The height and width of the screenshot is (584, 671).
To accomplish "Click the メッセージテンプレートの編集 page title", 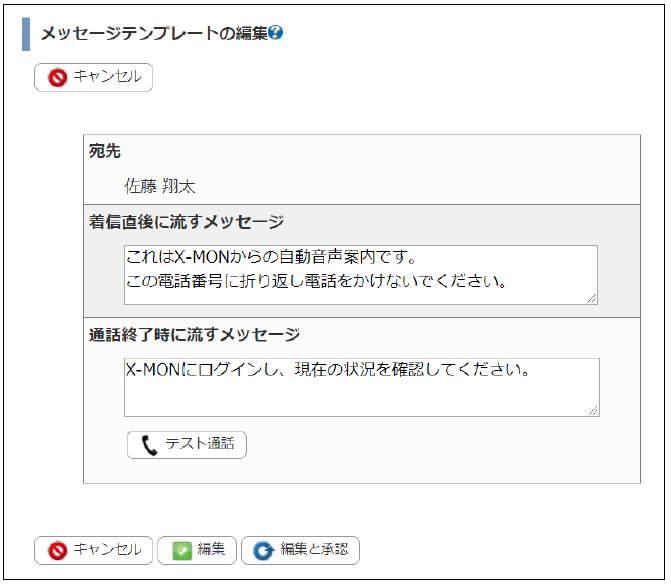I will (154, 33).
